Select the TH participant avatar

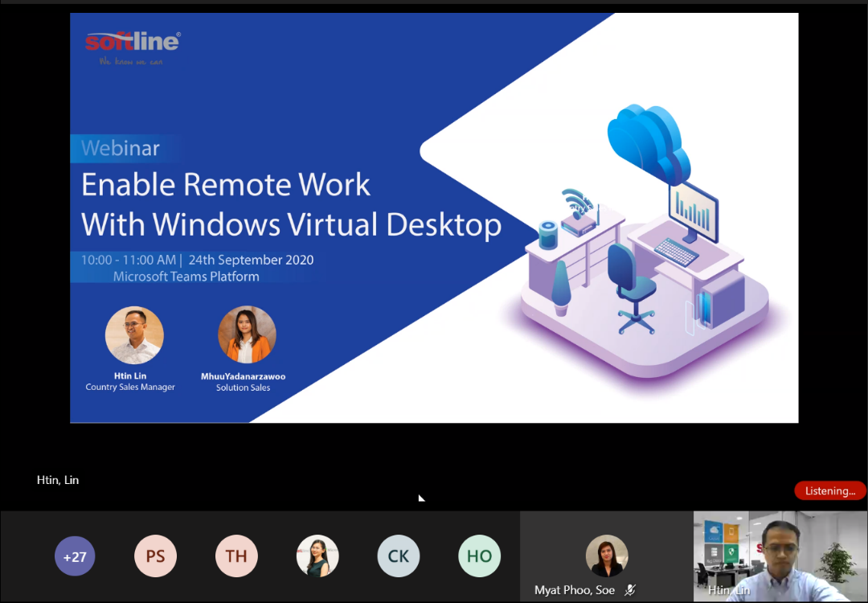pyautogui.click(x=236, y=556)
